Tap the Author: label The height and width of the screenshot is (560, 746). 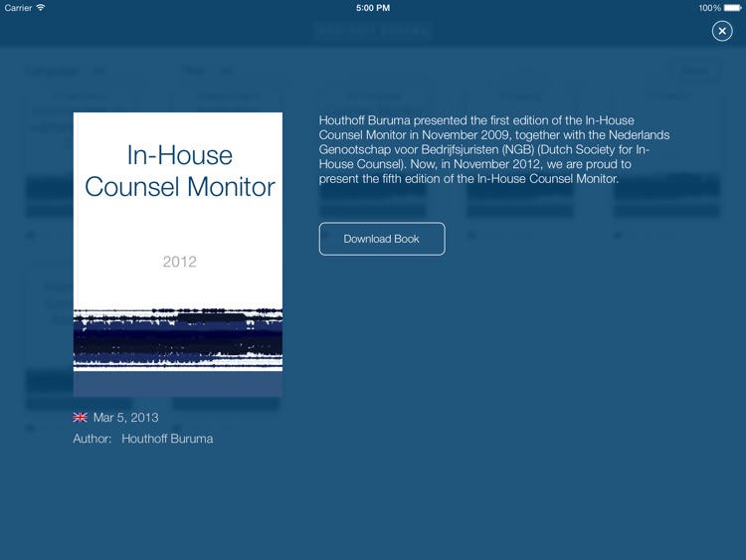point(92,439)
